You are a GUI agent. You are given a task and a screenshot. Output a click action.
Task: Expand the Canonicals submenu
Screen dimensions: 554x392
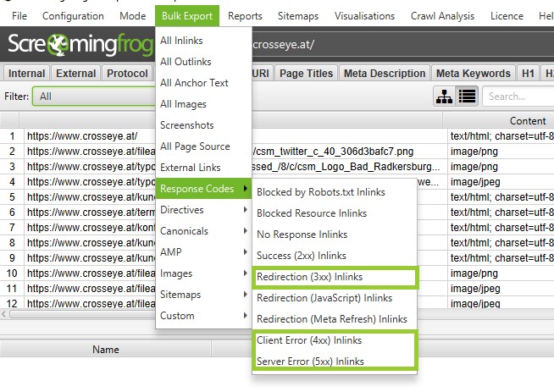point(203,231)
